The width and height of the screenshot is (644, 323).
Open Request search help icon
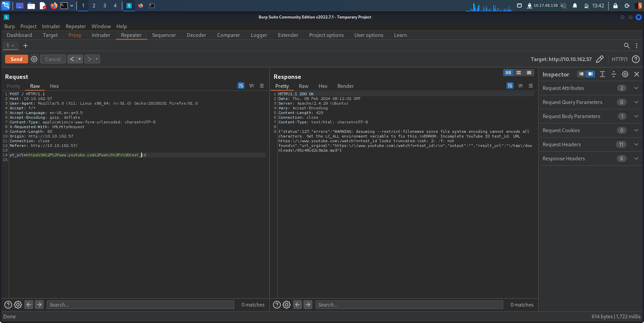point(8,305)
